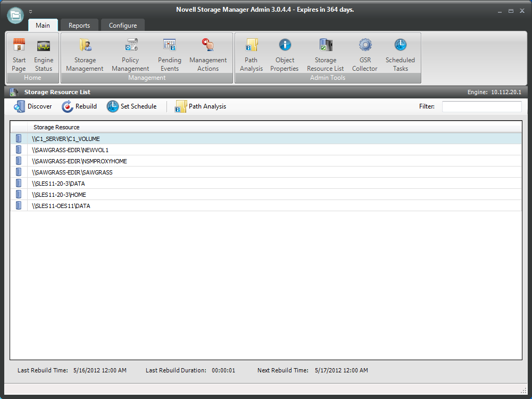This screenshot has width=532, height=399.
Task: Select the \\SAWGRASS-EDIR\SAWGRASS row
Action: pyautogui.click(x=266, y=172)
